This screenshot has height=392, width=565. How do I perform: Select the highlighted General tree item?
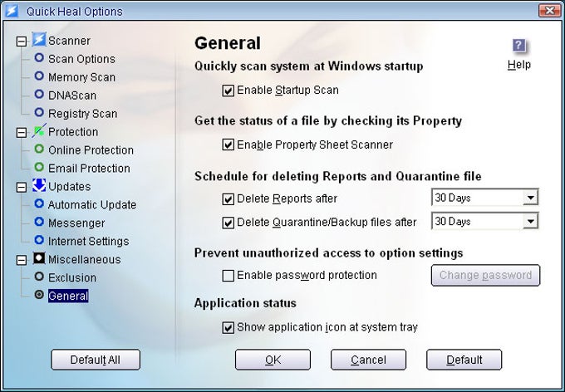pyautogui.click(x=68, y=296)
